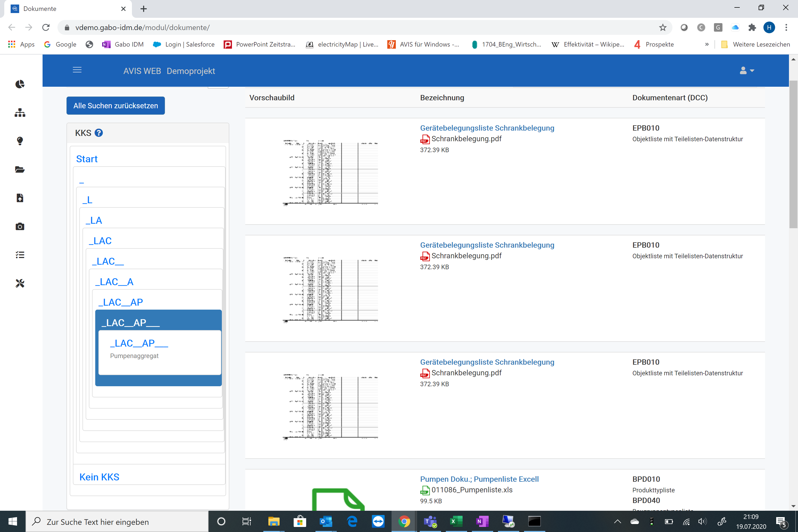798x532 pixels.
Task: Click the Bezeichnung column header
Action: [442, 98]
